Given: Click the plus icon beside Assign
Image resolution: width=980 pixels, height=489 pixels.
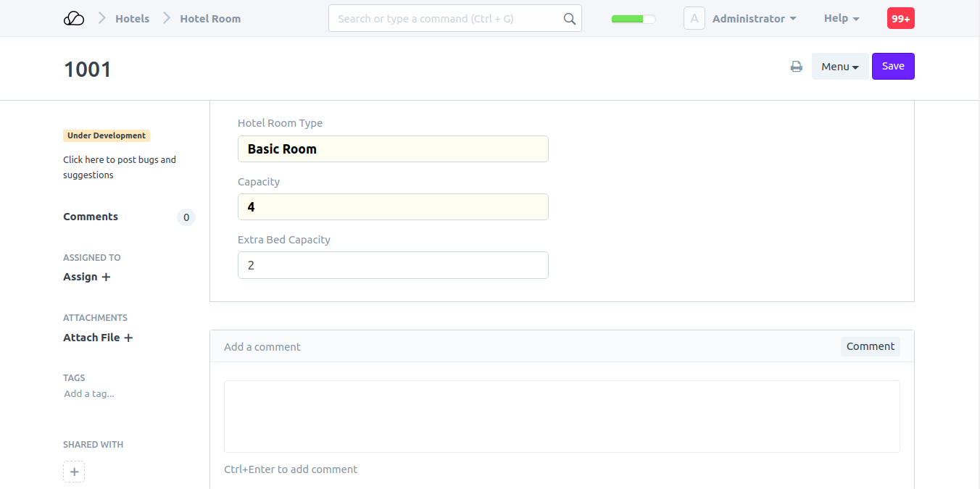Looking at the screenshot, I should 106,277.
